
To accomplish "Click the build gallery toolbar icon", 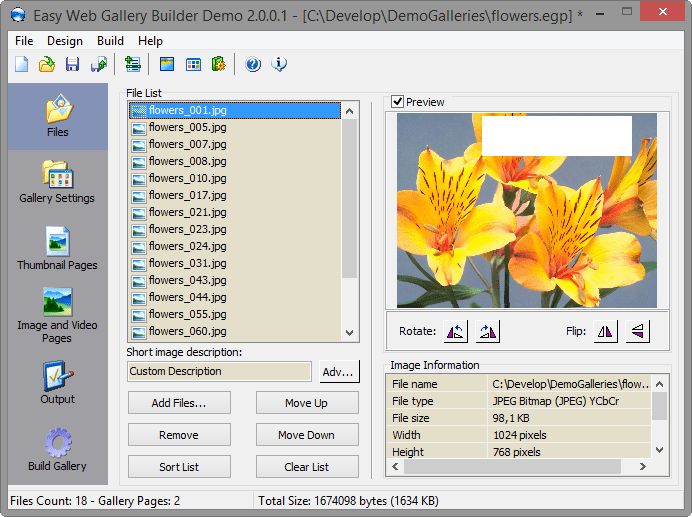I will click(218, 64).
